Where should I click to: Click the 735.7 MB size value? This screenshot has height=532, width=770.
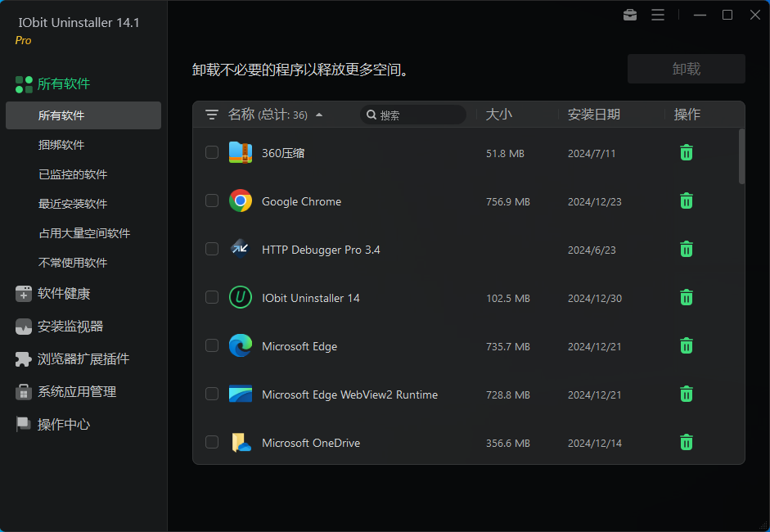[x=508, y=346]
